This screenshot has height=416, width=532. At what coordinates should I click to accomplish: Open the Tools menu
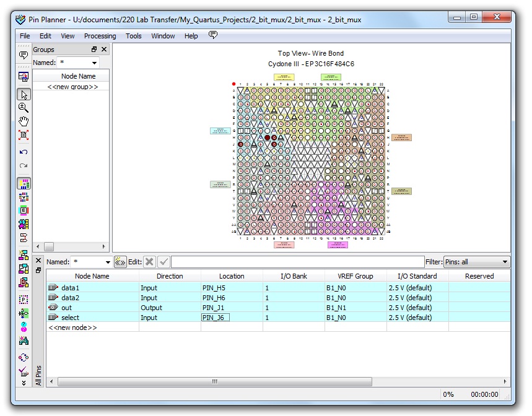(133, 36)
